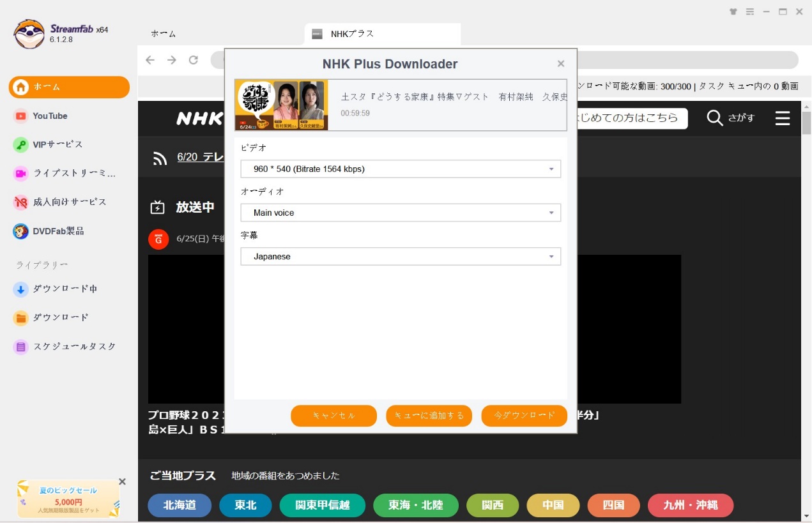Open the 字幕 Japanese dropdown

coord(401,256)
